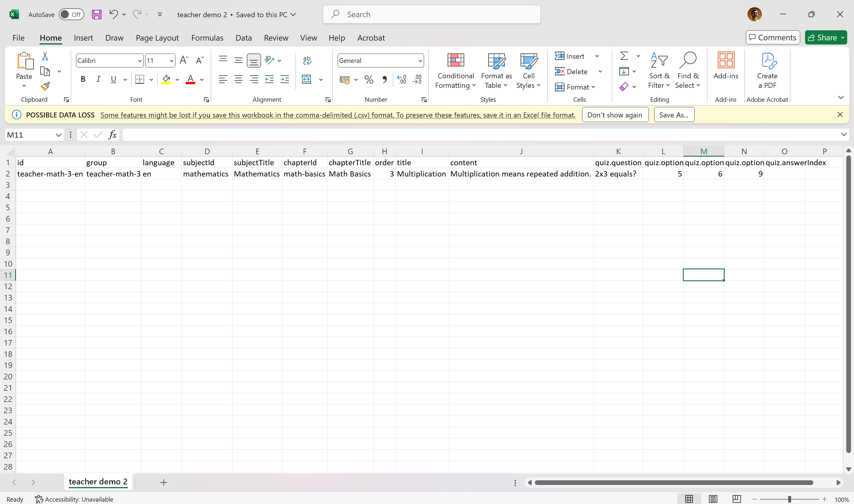Open the Calibri font name dropdown
This screenshot has height=504, width=854.
(139, 61)
